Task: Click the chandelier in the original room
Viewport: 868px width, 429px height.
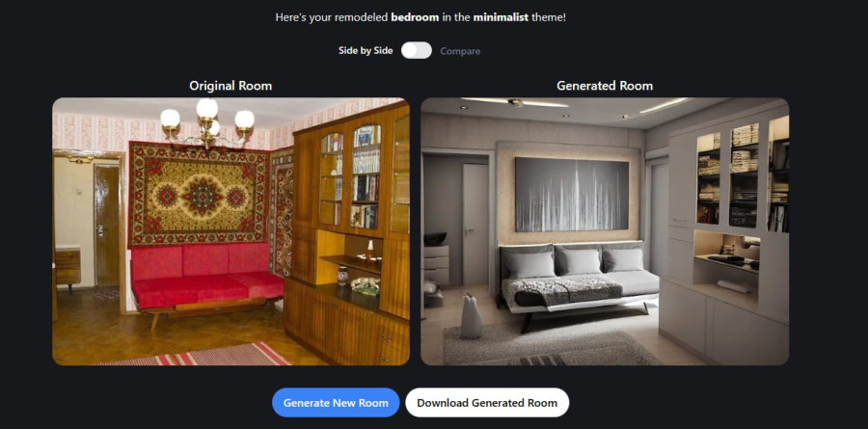Action: pyautogui.click(x=207, y=121)
